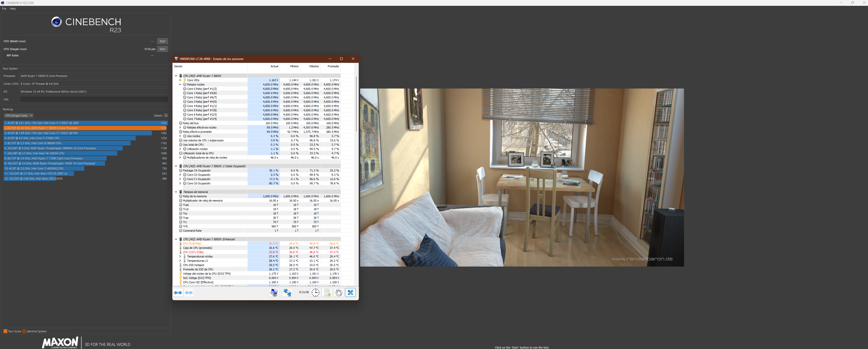Open the sensor summary monitor-magnifier icon in HWiNFO
This screenshot has height=349, width=868.
pyautogui.click(x=274, y=293)
